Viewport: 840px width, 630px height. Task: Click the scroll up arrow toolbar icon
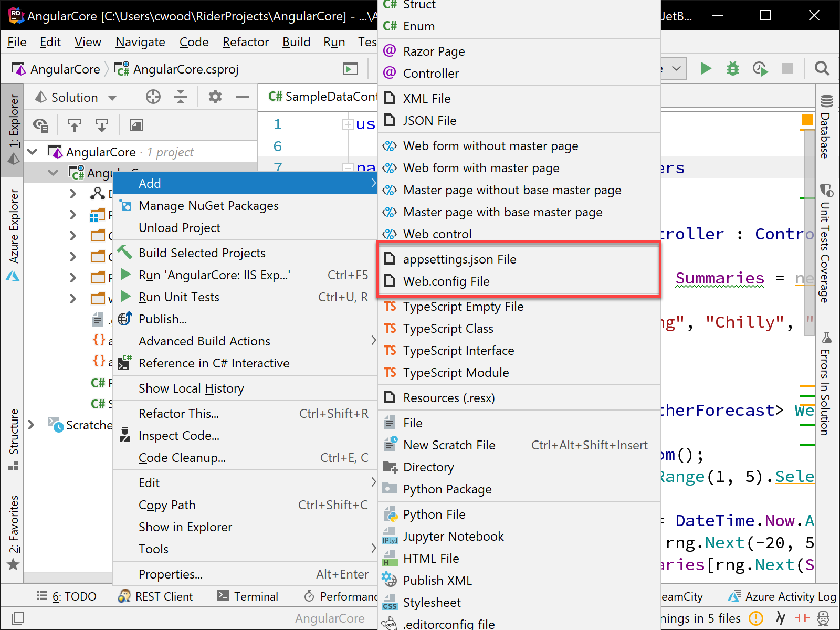pos(75,125)
